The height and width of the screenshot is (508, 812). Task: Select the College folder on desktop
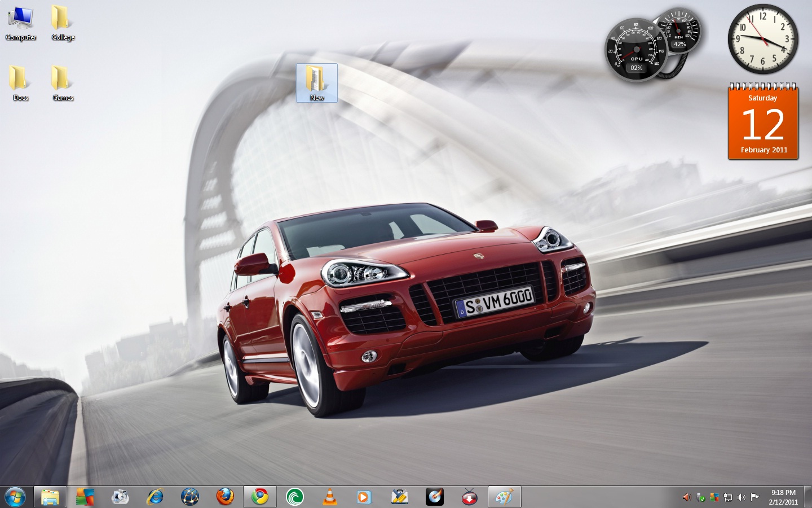coord(63,24)
